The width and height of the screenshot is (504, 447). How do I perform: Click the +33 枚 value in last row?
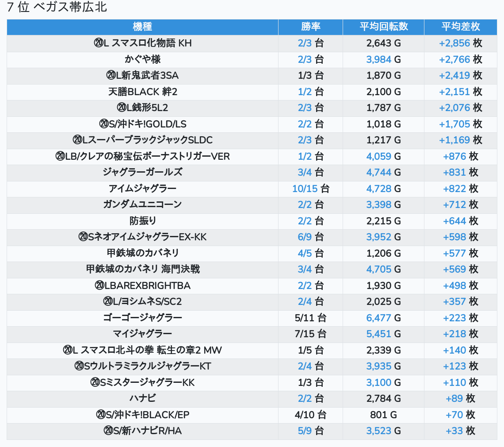coord(460,431)
